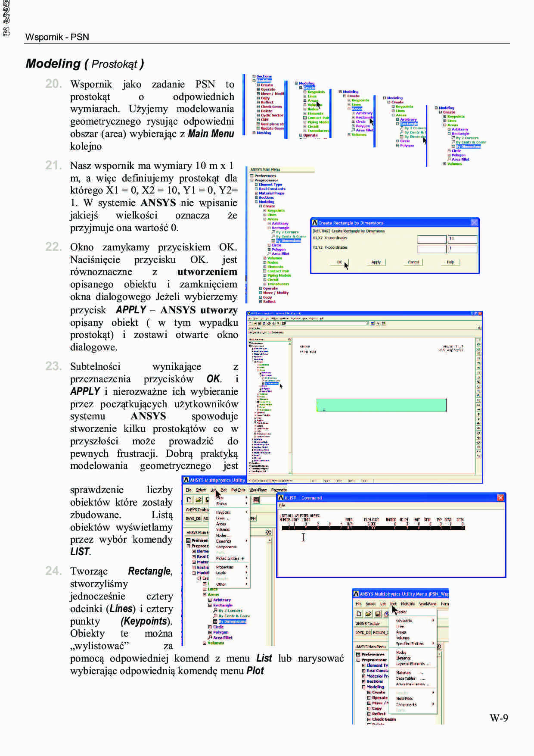Click New icon in Plot-menu screenshot toolbar
534x756 pixels.
(x=359, y=614)
